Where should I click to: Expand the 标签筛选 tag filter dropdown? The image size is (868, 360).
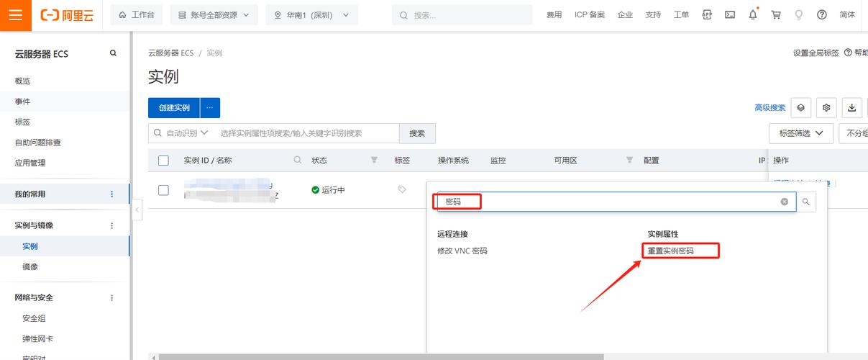tap(801, 133)
